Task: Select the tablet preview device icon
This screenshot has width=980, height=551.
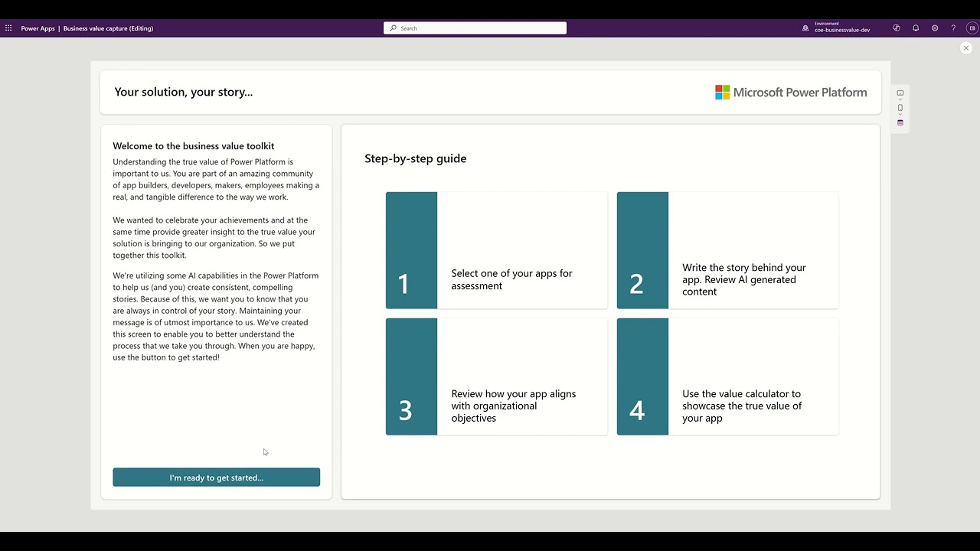Action: point(900,93)
